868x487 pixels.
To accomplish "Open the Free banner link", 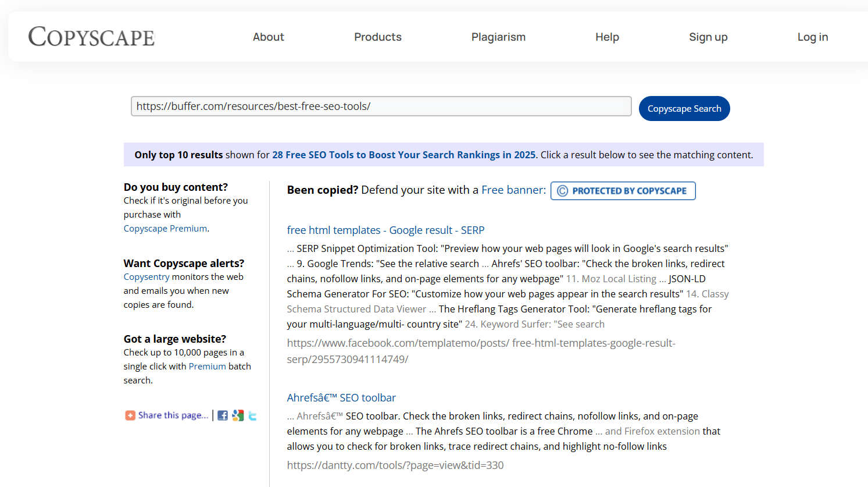I will pos(512,190).
